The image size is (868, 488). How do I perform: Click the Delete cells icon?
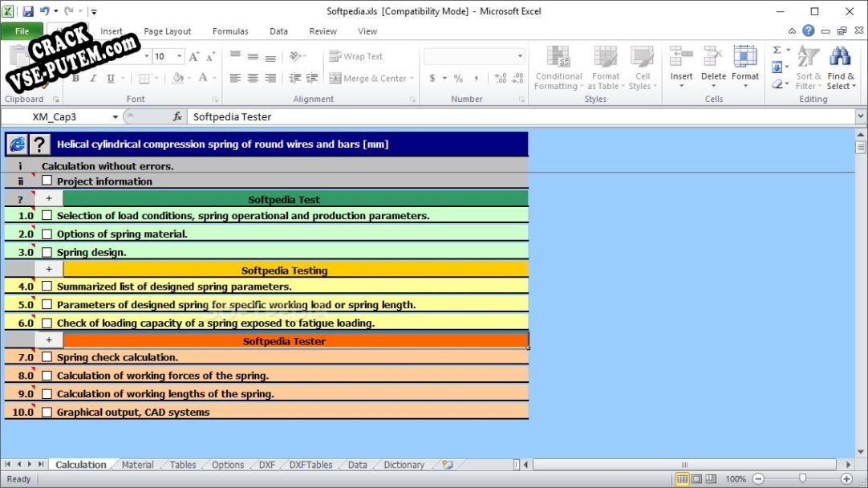[712, 58]
